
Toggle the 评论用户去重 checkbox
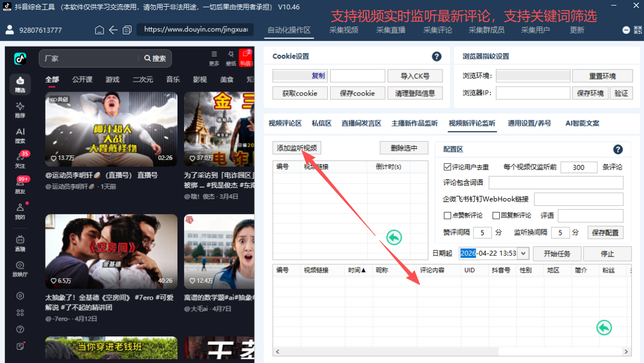click(447, 167)
